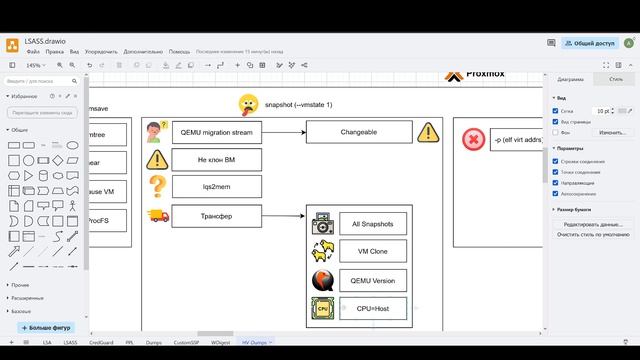Viewport: 640px width, 360px height.
Task: Open the Файл menu
Action: point(33,52)
